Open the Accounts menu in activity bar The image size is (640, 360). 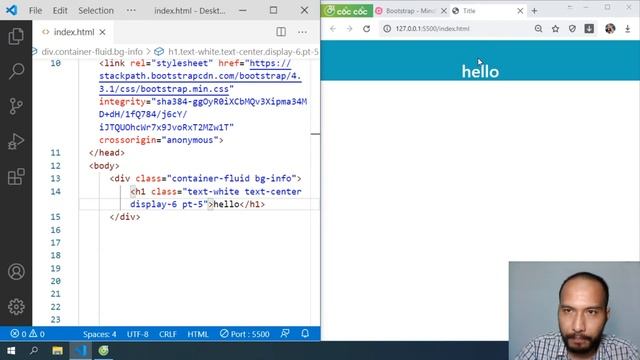tap(16, 272)
